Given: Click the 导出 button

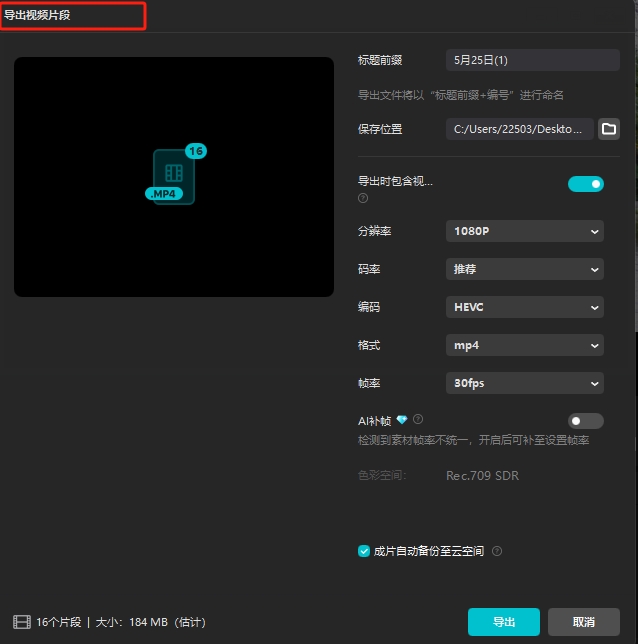Looking at the screenshot, I should 503,622.
